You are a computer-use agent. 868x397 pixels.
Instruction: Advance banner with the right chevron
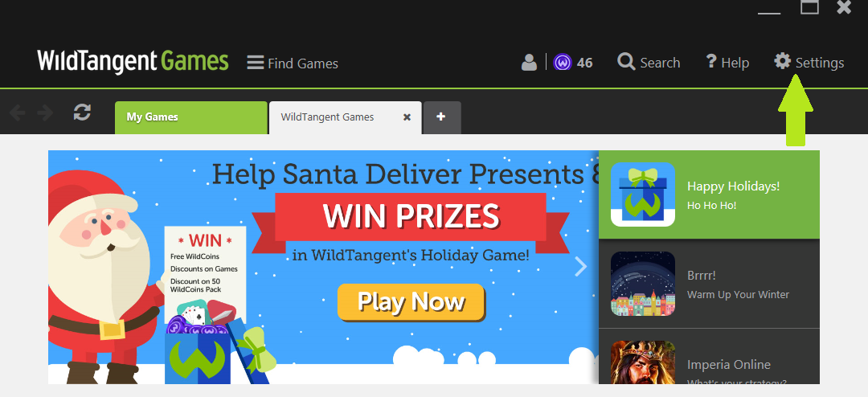tap(581, 266)
